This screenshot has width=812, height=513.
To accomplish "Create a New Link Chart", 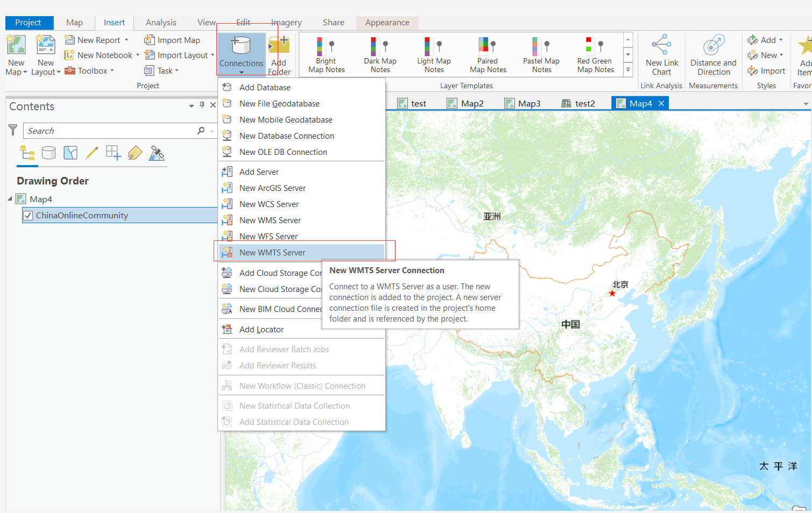I will tap(661, 54).
